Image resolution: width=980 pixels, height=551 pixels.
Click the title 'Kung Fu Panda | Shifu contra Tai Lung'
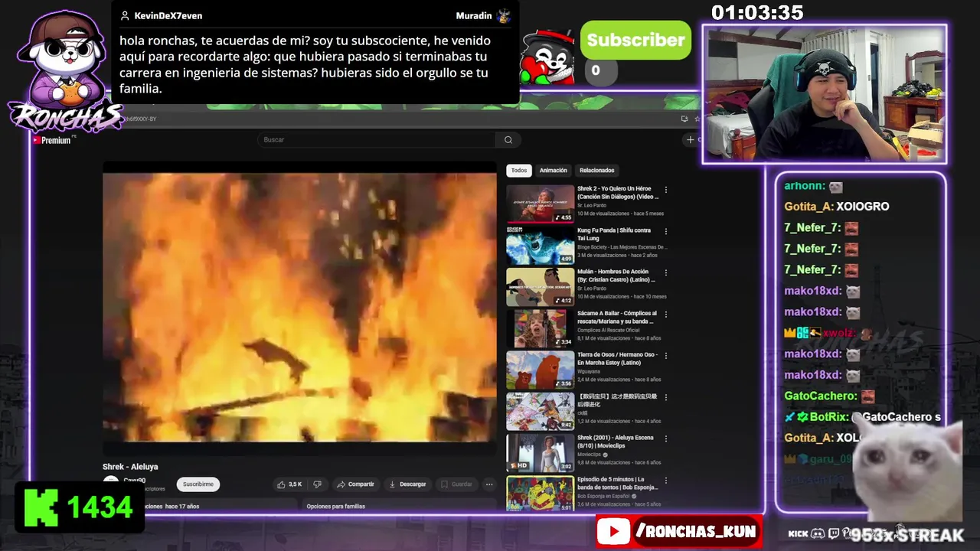click(614, 234)
